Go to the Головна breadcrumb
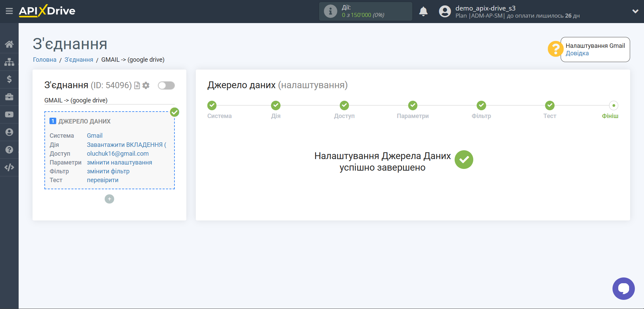The width and height of the screenshot is (644, 309). [x=45, y=60]
